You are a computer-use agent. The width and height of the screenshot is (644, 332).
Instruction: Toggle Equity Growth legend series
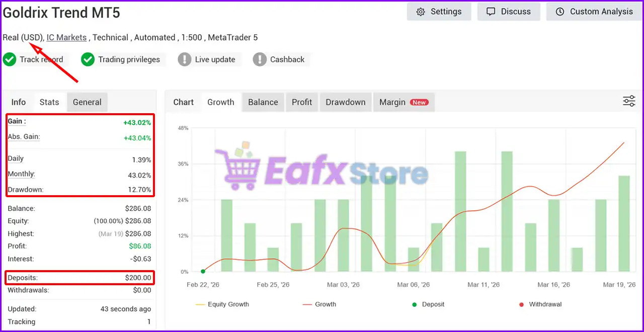(222, 304)
